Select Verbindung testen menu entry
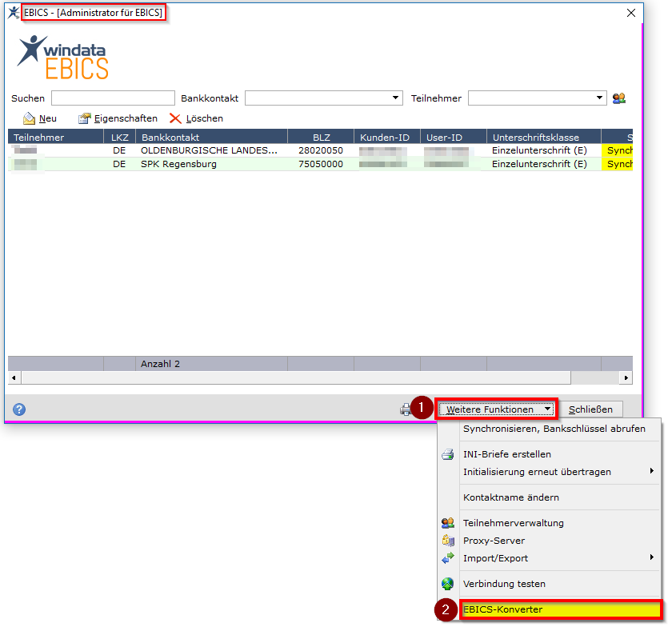The image size is (672, 627). tap(504, 584)
